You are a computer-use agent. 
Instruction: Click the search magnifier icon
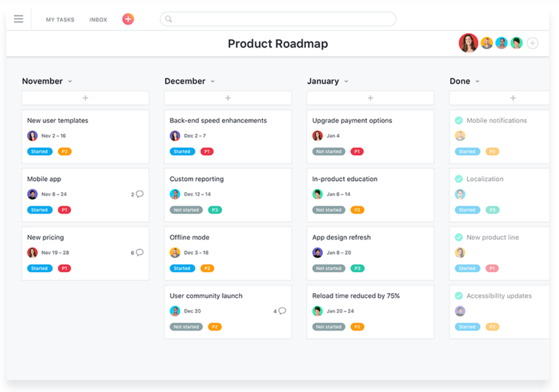pos(168,18)
